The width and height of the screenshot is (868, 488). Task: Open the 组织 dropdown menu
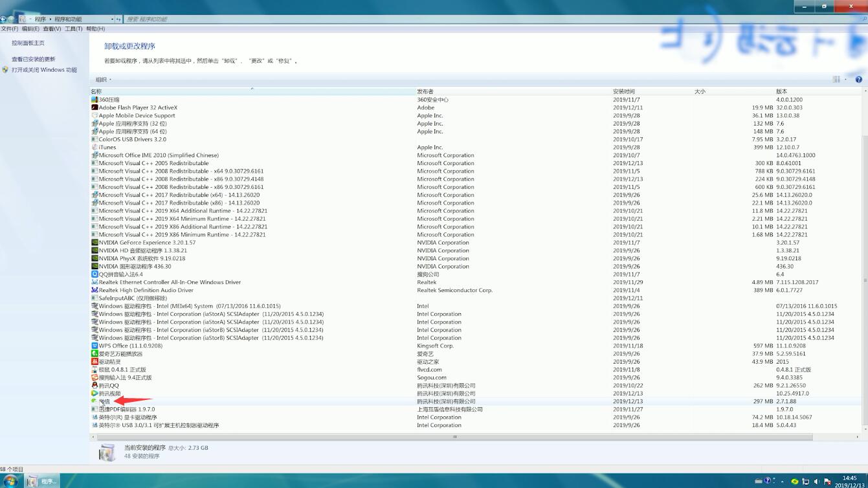pyautogui.click(x=104, y=80)
